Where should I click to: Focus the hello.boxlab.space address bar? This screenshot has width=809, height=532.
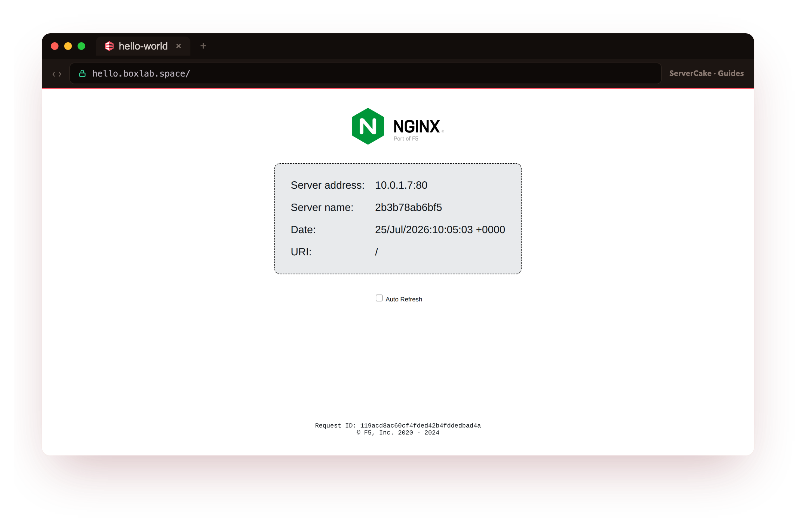pos(365,73)
